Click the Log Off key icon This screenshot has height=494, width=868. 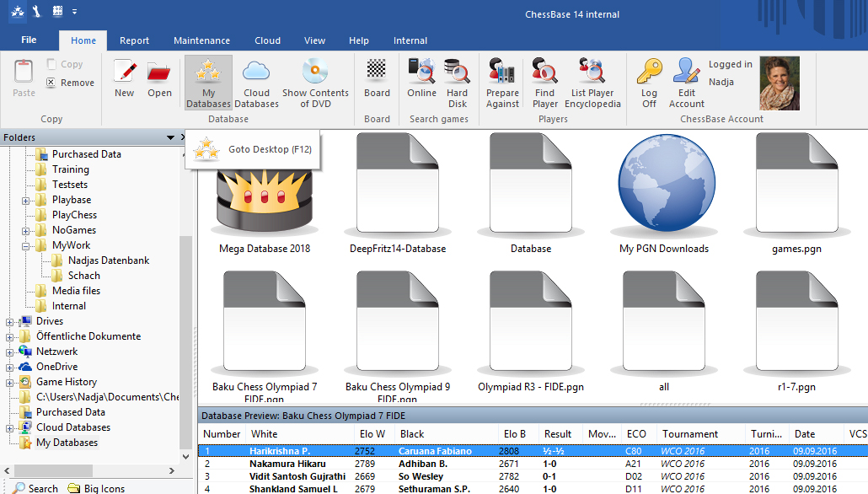click(649, 83)
